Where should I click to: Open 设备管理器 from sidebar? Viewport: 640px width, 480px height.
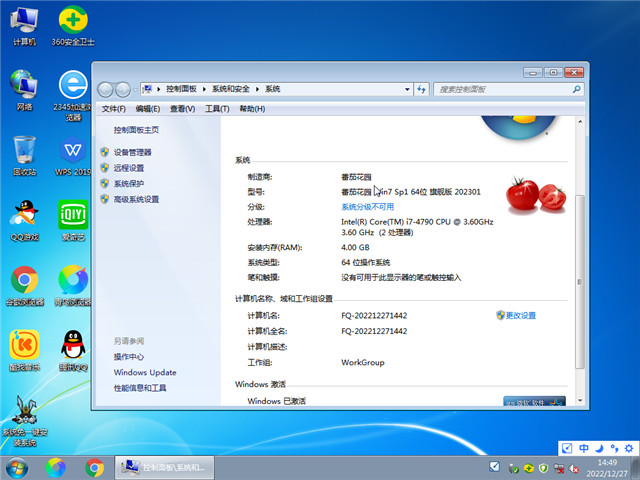click(x=132, y=152)
